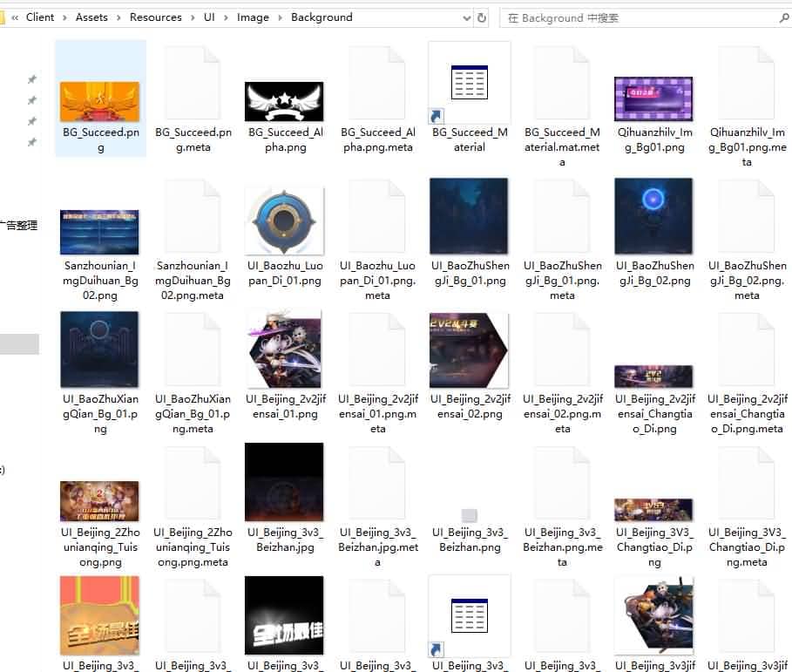Open the address bar history dropdown
Viewport: 792px width, 672px height.
pyautogui.click(x=465, y=17)
